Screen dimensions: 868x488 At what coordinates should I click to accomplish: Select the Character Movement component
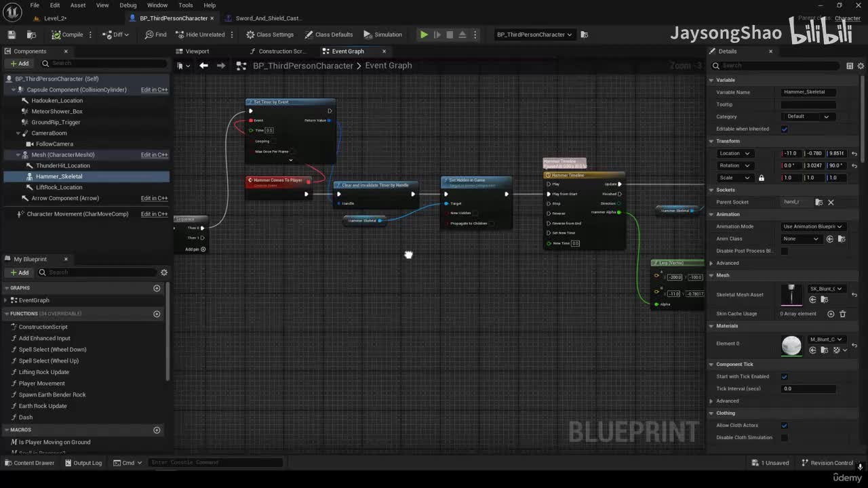coord(77,214)
